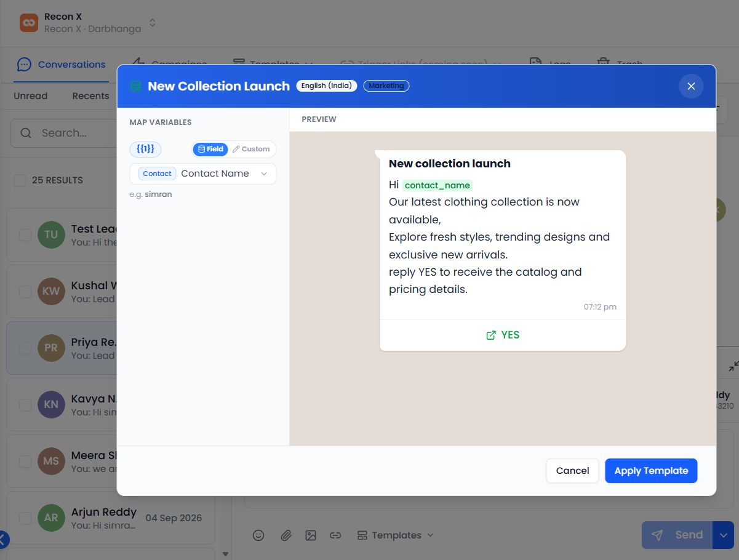Screen dimensions: 739x560
Task: Click the Apply Template button
Action: [x=651, y=471]
